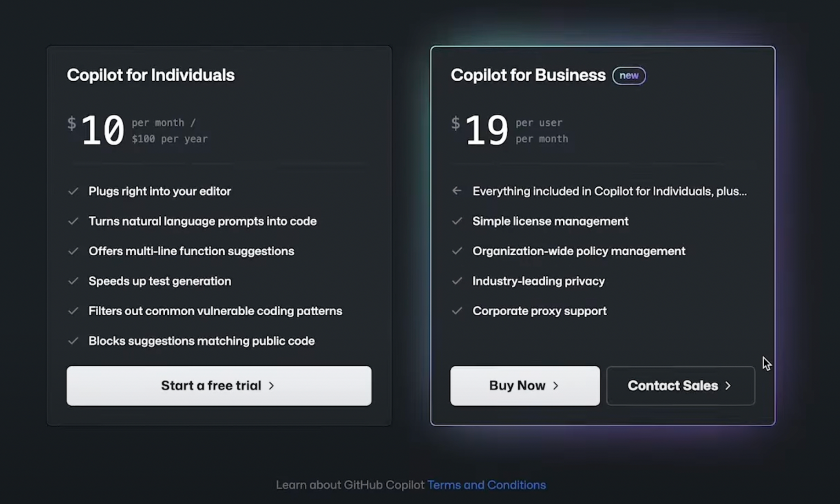Click the Contact Sales button

680,386
